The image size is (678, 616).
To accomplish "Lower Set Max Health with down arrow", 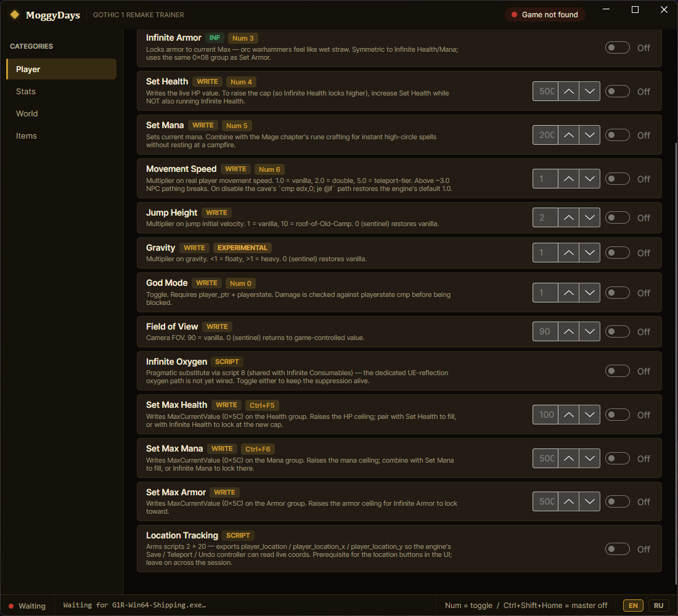I will point(589,415).
